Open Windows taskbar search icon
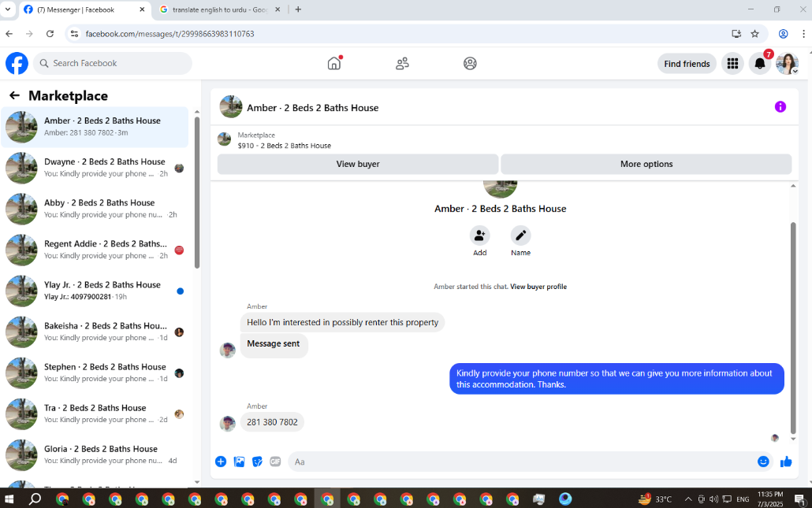 pos(35,499)
